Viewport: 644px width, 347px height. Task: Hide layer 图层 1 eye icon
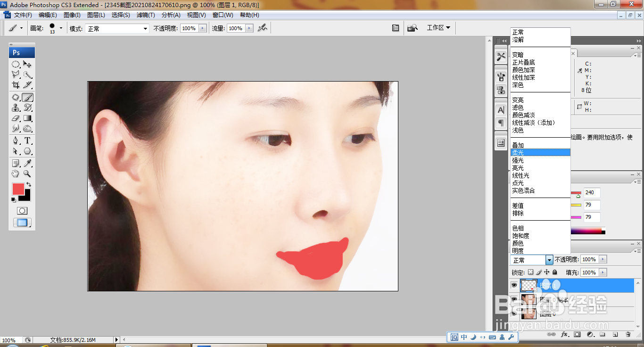(514, 285)
